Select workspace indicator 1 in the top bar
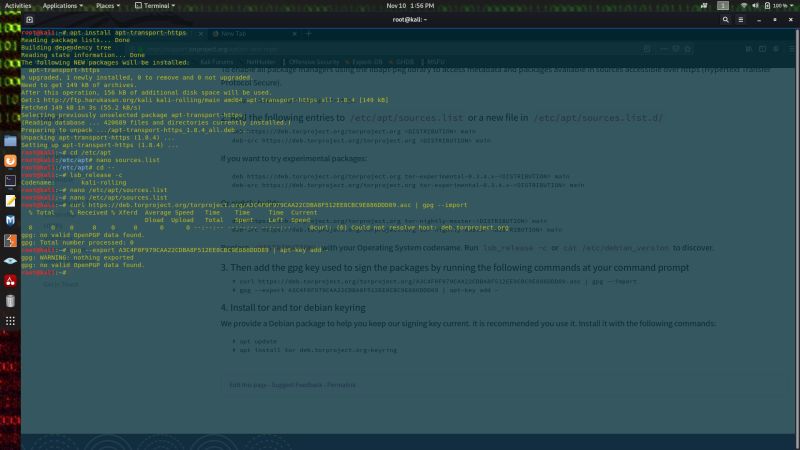 (723, 6)
